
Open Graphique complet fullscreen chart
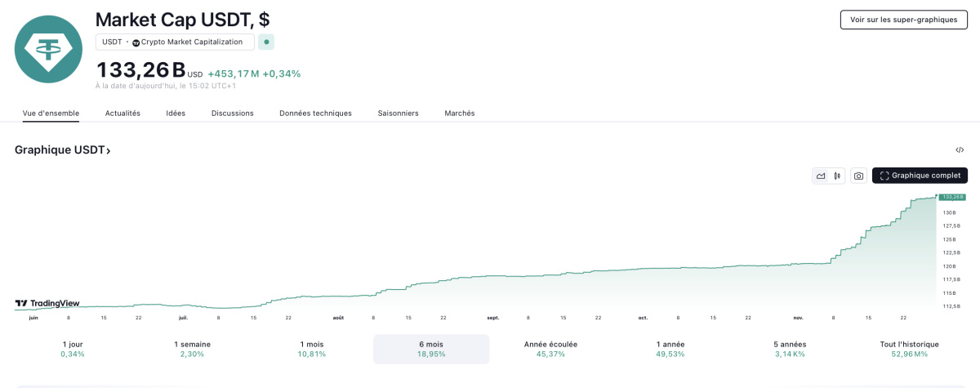pyautogui.click(x=920, y=176)
